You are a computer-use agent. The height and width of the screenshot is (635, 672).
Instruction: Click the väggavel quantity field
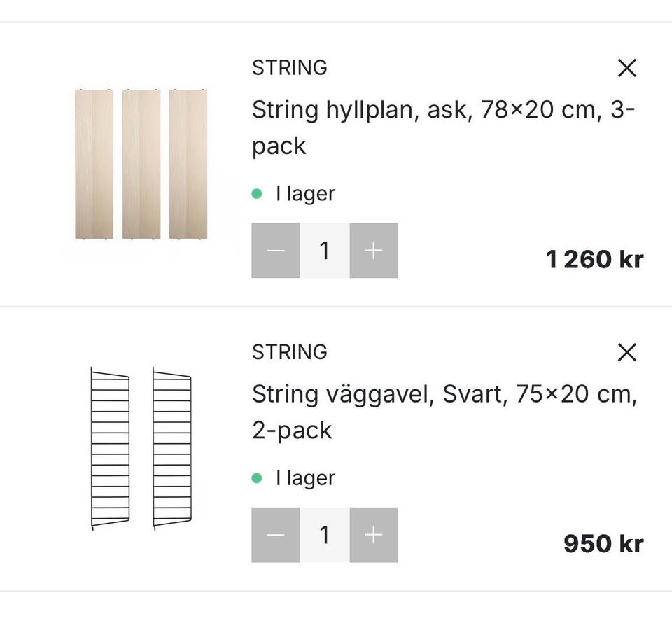click(325, 535)
